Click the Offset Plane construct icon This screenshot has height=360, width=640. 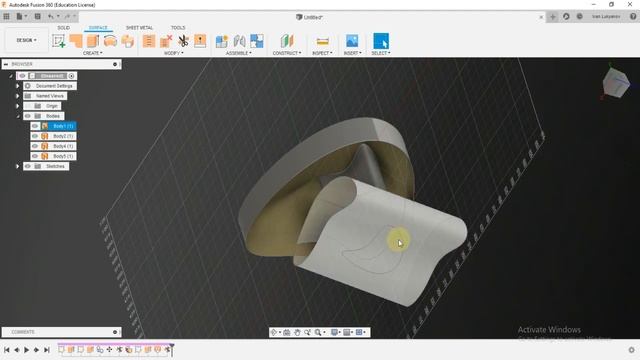[287, 41]
